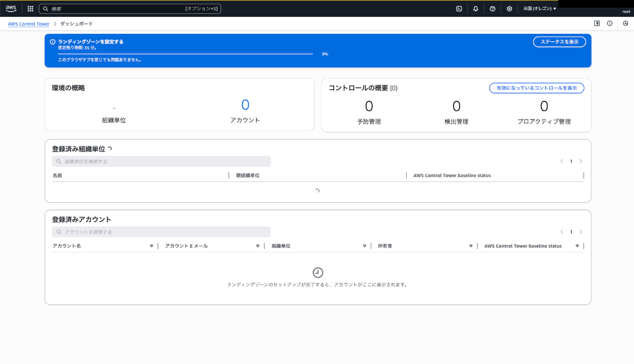Open the services grid menu
634x364 pixels.
pyautogui.click(x=31, y=9)
